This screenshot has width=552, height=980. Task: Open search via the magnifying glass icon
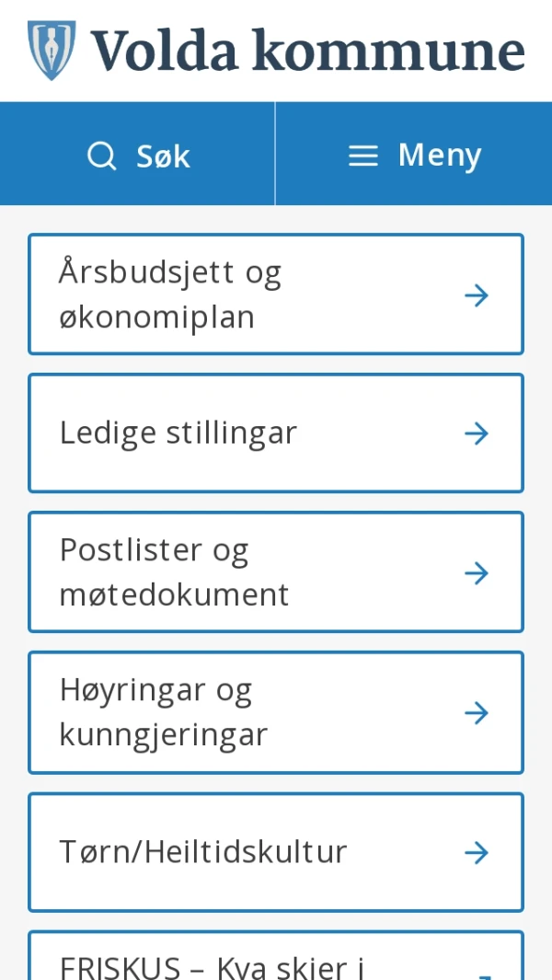(x=101, y=155)
